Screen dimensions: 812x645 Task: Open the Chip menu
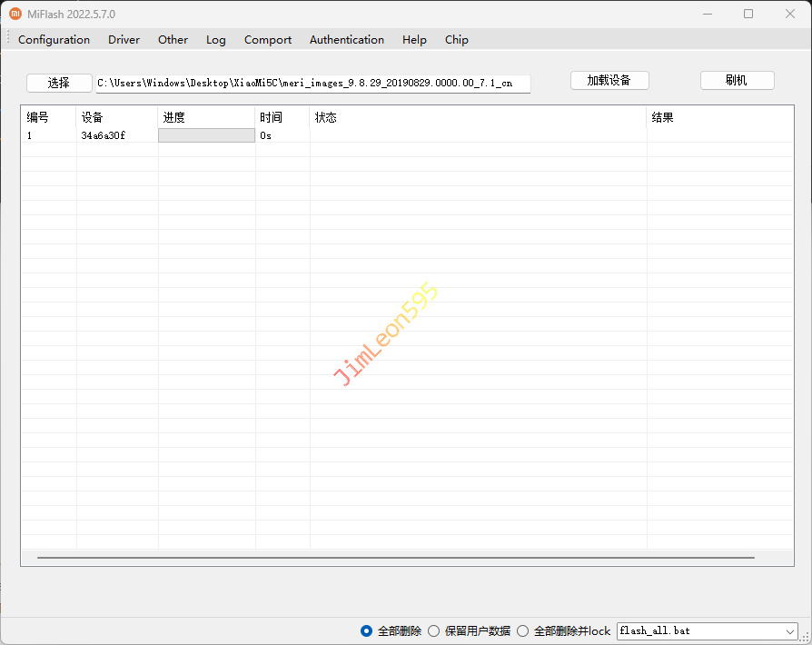[456, 40]
